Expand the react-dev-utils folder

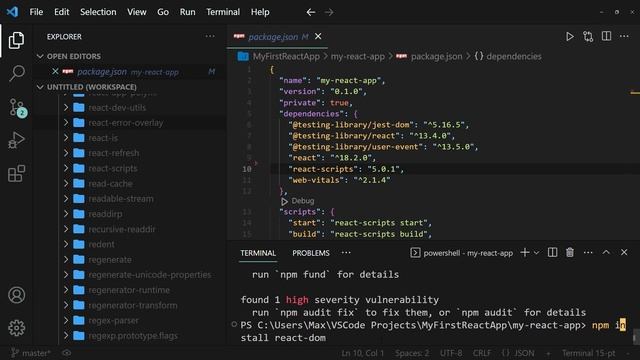(x=66, y=108)
